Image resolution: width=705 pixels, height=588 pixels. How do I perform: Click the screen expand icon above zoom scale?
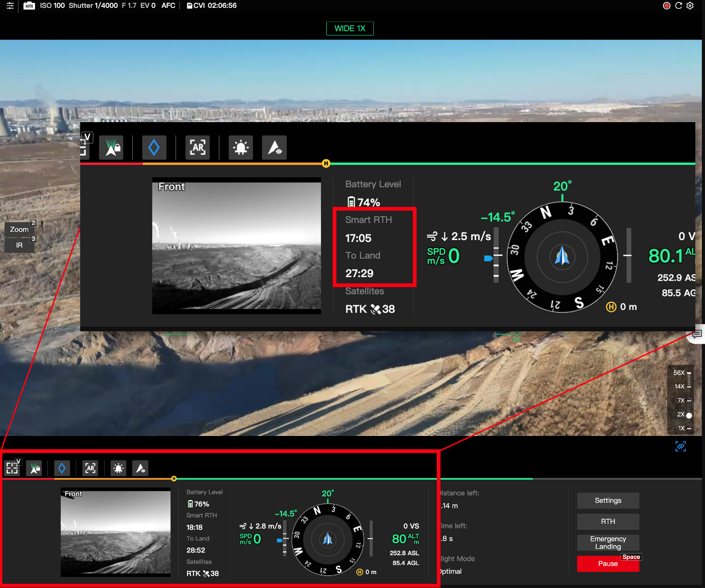pos(681,446)
